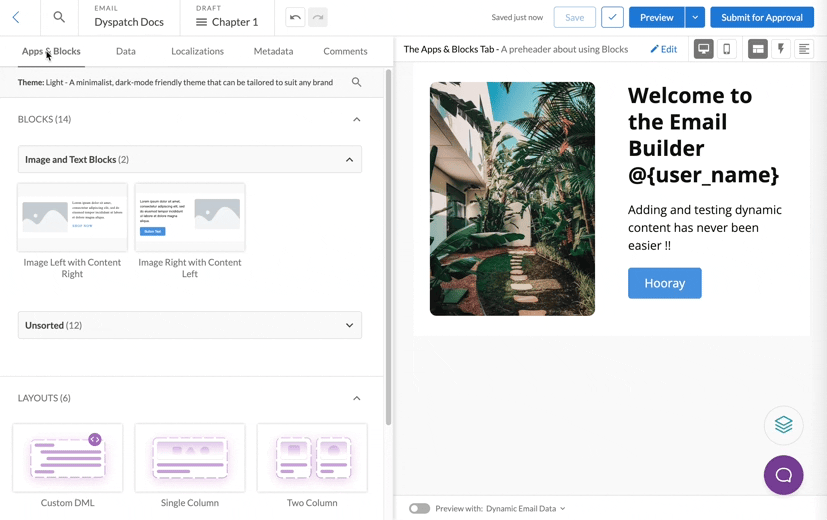
Task: Choose the Two Column layout
Action: click(312, 458)
